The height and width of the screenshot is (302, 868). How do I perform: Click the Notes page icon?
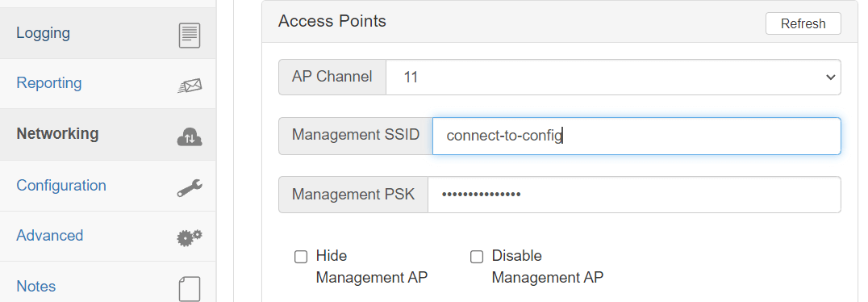point(190,289)
